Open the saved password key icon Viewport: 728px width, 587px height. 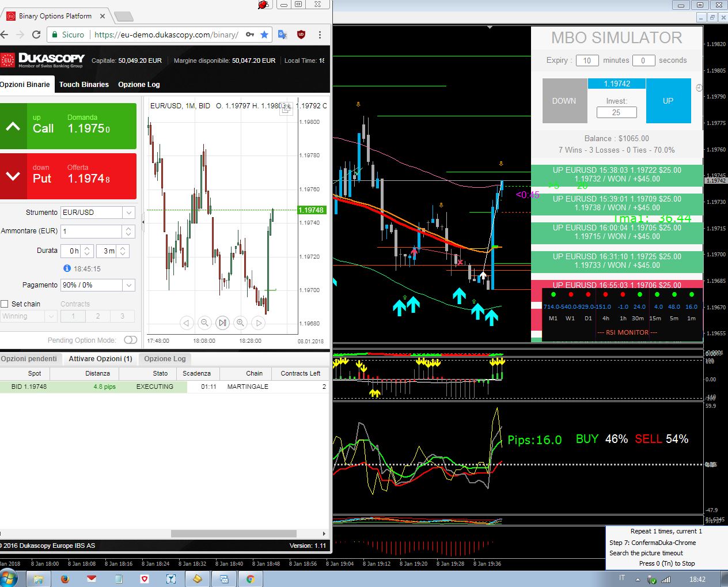pyautogui.click(x=250, y=35)
